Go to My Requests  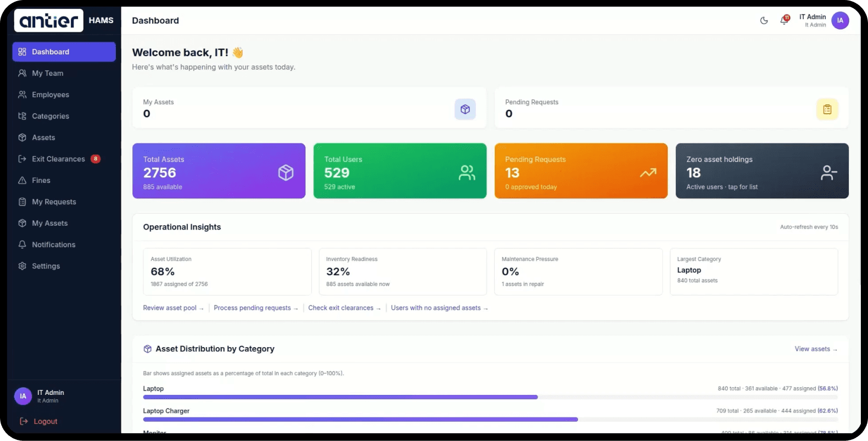64,202
